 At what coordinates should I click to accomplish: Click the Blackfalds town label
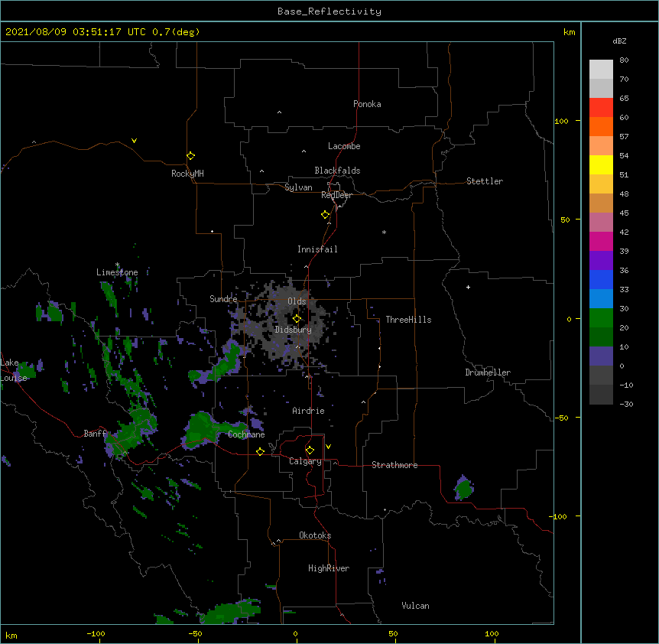tap(337, 171)
